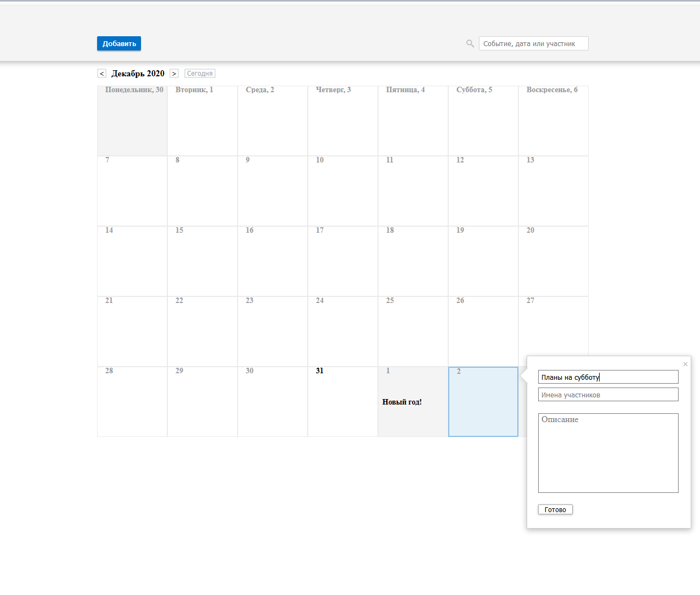This screenshot has width=700, height=595.
Task: Select day cell 20
Action: point(554,261)
